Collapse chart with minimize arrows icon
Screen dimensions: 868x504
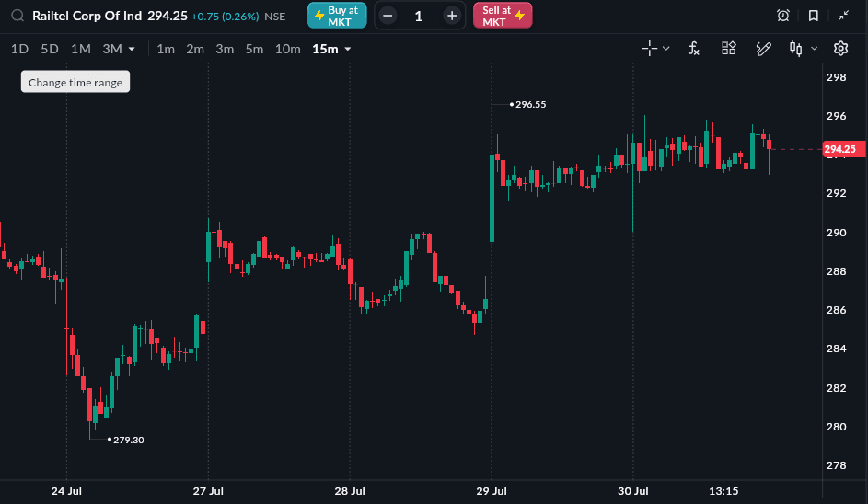(843, 16)
